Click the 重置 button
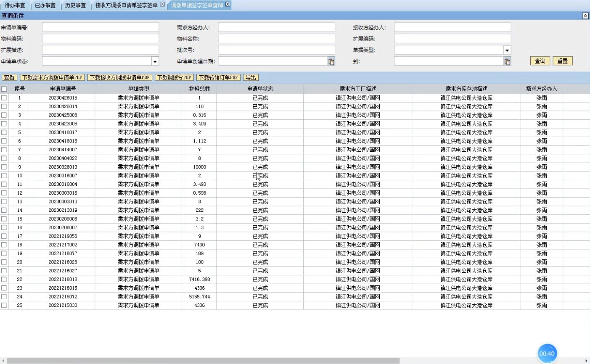Screen dimensions: 590x364 coord(562,61)
